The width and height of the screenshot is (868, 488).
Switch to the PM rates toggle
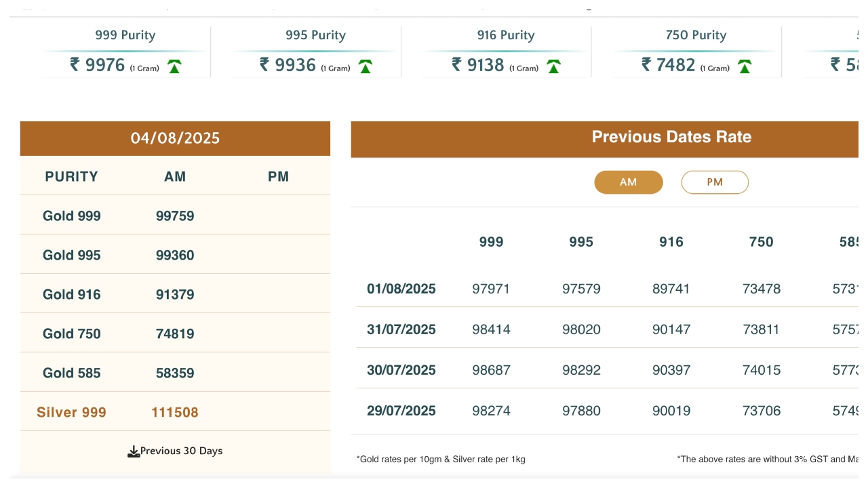715,182
